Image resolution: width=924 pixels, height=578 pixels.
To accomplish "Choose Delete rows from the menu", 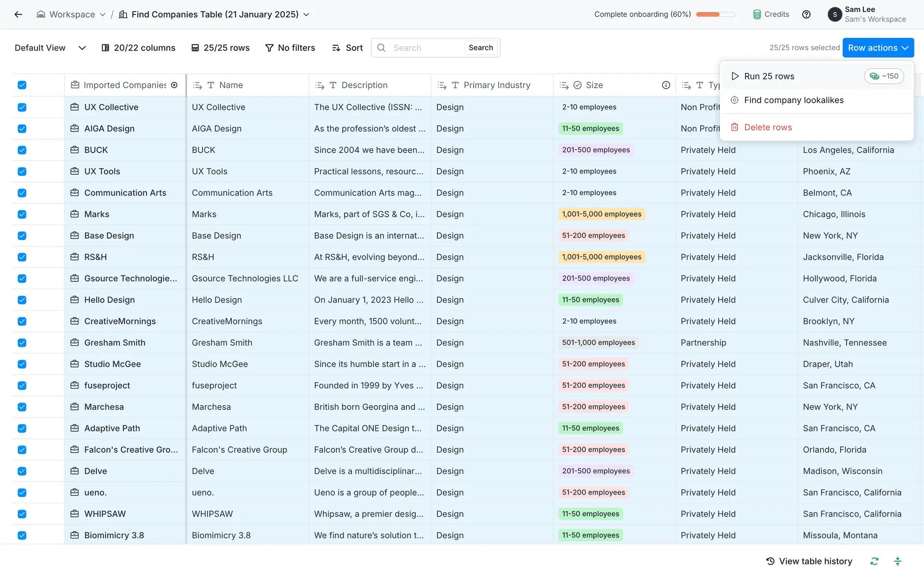I will tap(768, 127).
